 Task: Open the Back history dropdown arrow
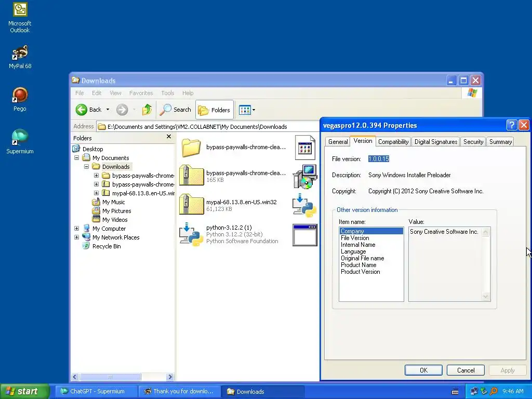point(108,110)
